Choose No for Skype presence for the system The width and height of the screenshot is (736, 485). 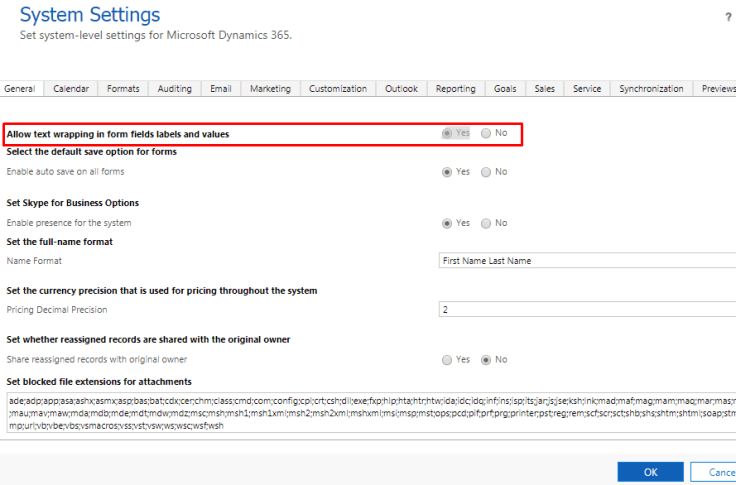click(486, 223)
